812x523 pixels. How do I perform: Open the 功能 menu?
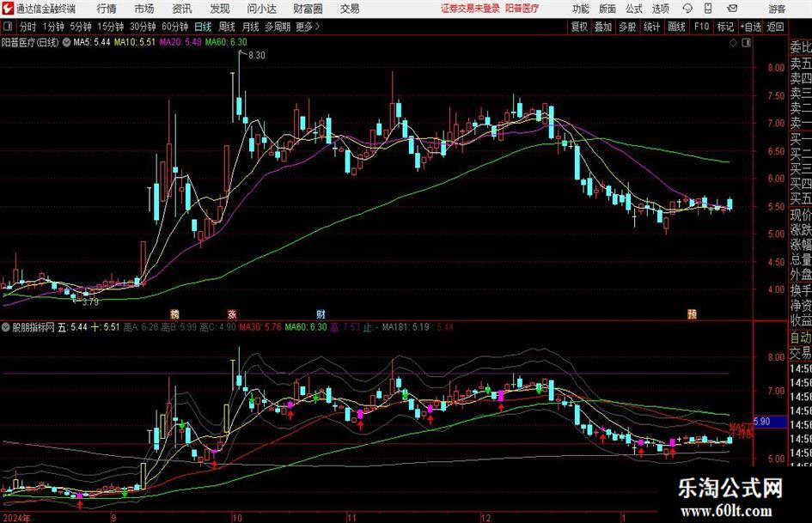(x=581, y=9)
